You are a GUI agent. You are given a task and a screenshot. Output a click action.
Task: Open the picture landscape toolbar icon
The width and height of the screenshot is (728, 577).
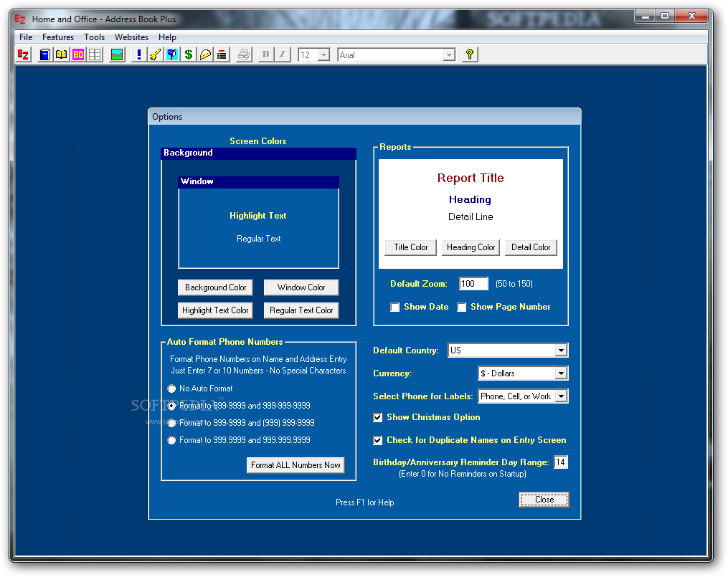pyautogui.click(x=117, y=54)
